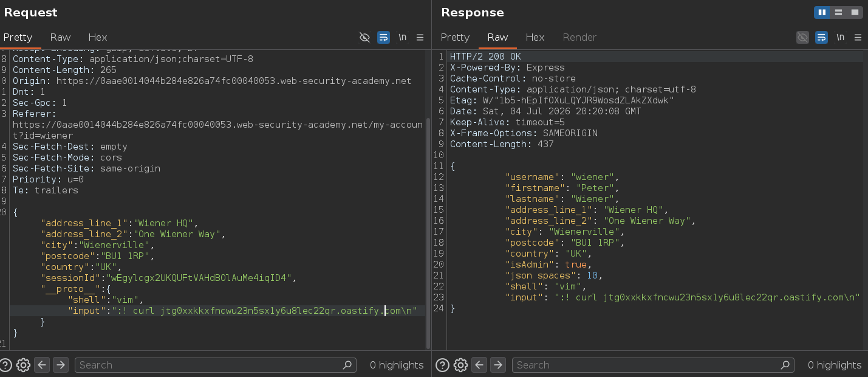Click the "shell":"vim" line in request
868x377 pixels.
(106, 300)
